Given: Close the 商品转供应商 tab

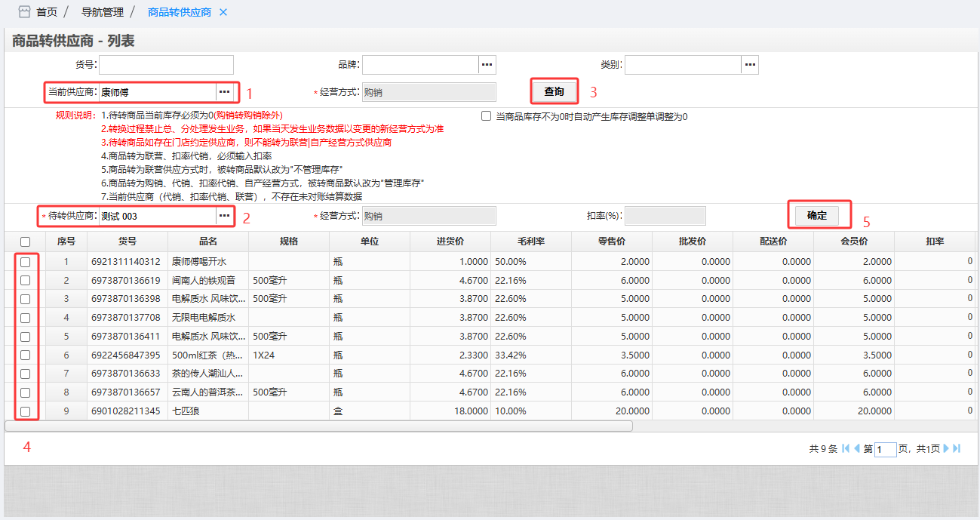Looking at the screenshot, I should coord(223,13).
